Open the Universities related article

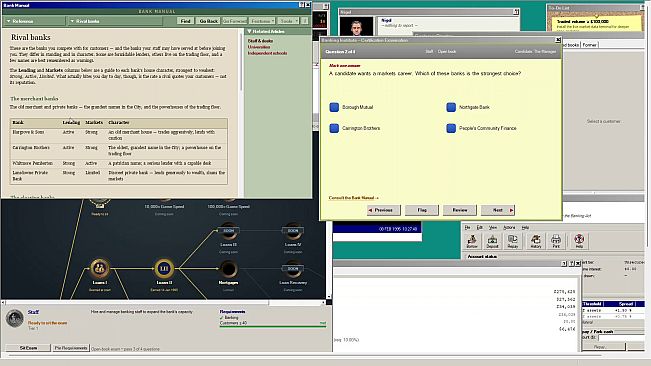(x=259, y=47)
